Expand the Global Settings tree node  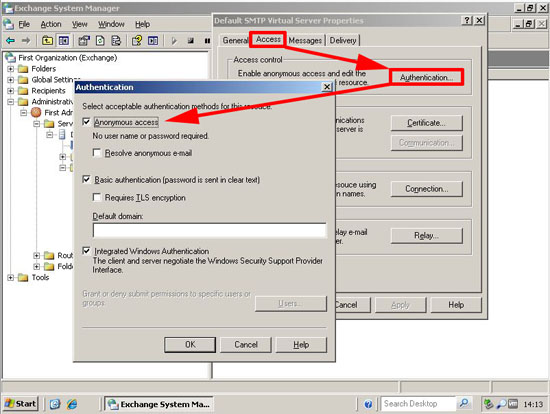11,80
